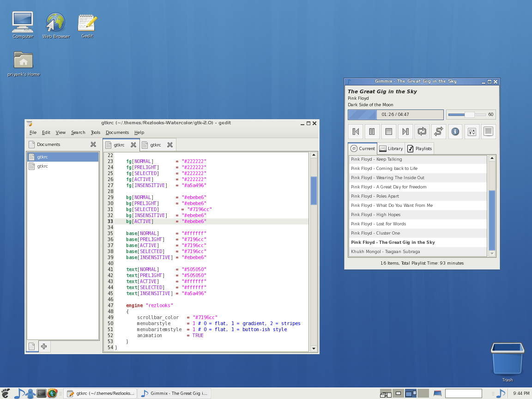Click line 49 scrollbar_color value

205,318
